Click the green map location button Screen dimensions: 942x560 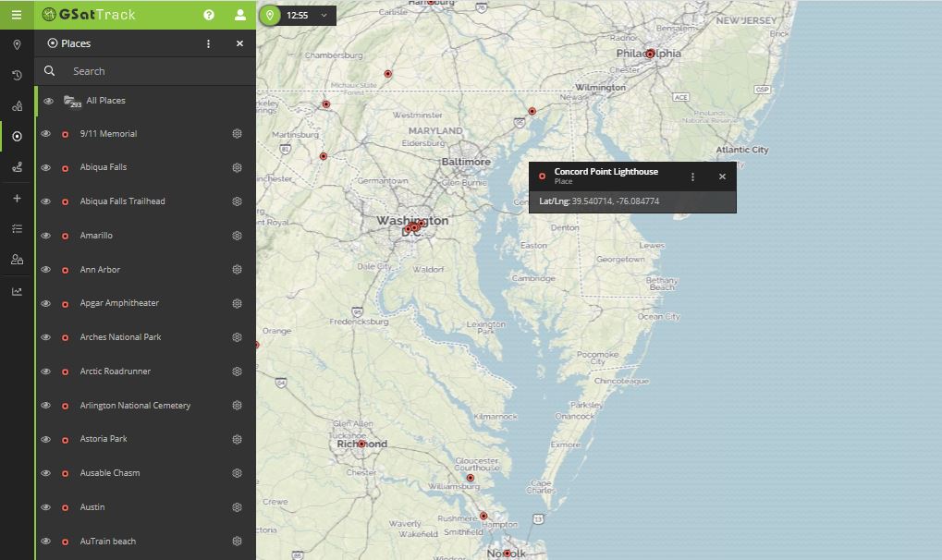[270, 15]
